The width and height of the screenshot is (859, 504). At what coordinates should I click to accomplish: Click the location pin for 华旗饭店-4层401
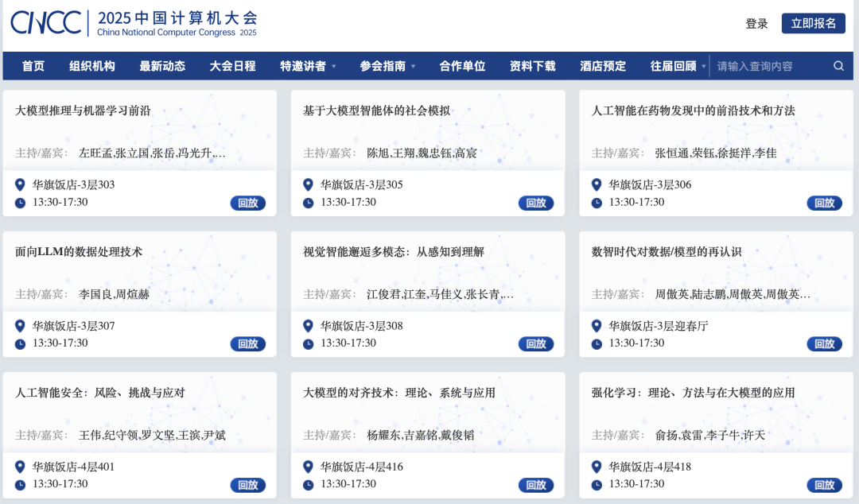click(21, 467)
